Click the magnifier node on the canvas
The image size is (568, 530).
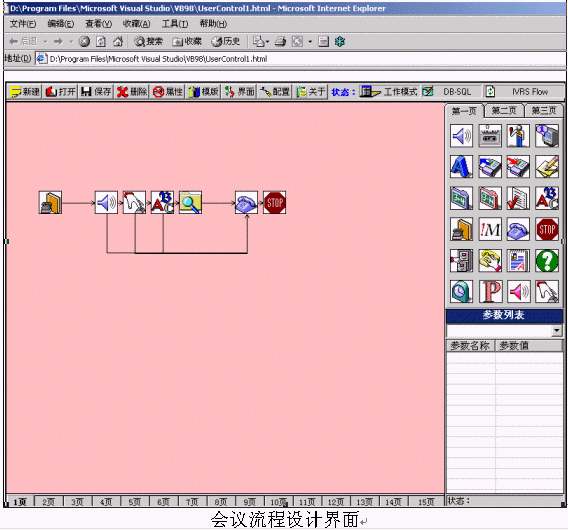(190, 203)
